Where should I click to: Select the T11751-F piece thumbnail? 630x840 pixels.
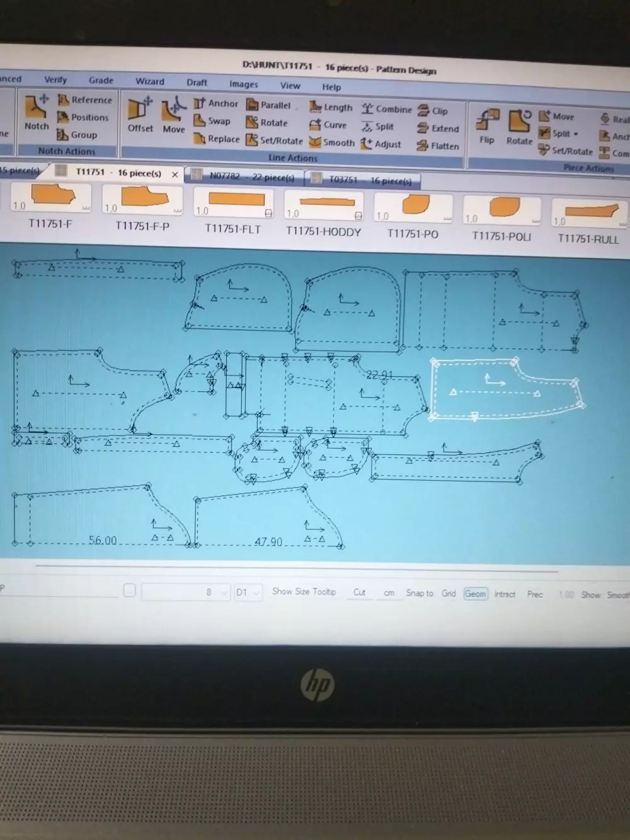click(50, 206)
